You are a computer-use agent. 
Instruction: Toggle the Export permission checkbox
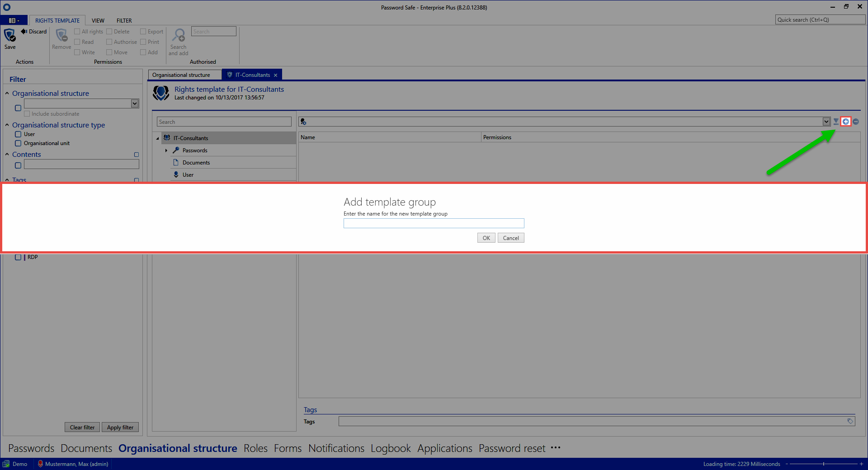(x=143, y=32)
